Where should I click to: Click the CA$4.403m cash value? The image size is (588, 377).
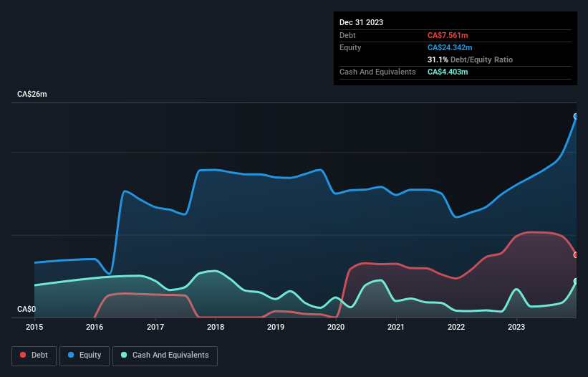[x=448, y=72]
